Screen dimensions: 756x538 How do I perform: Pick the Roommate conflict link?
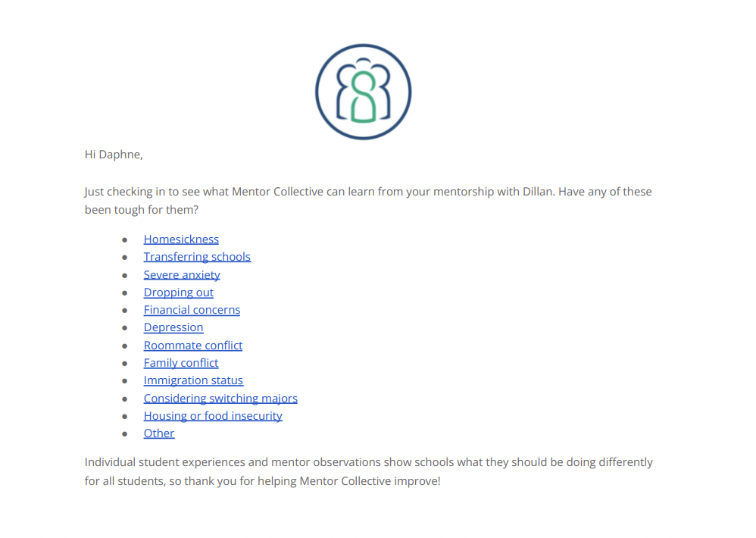[193, 346]
